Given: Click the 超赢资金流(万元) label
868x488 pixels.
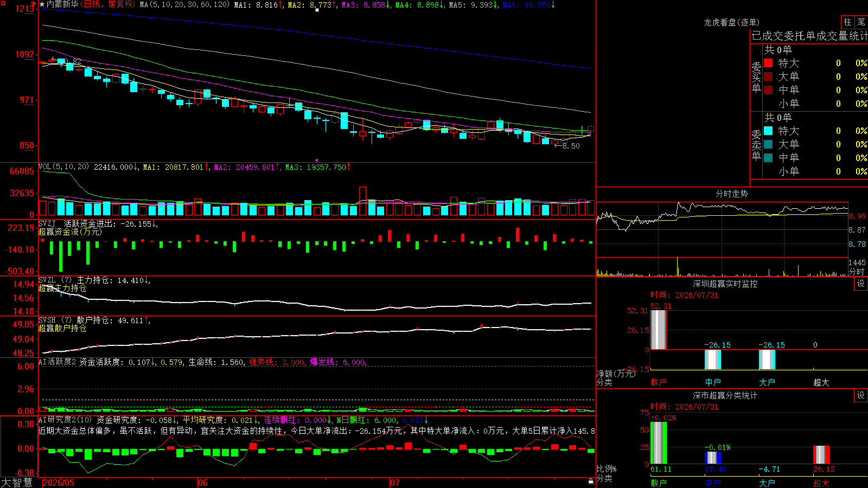Looking at the screenshot, I should (x=70, y=232).
